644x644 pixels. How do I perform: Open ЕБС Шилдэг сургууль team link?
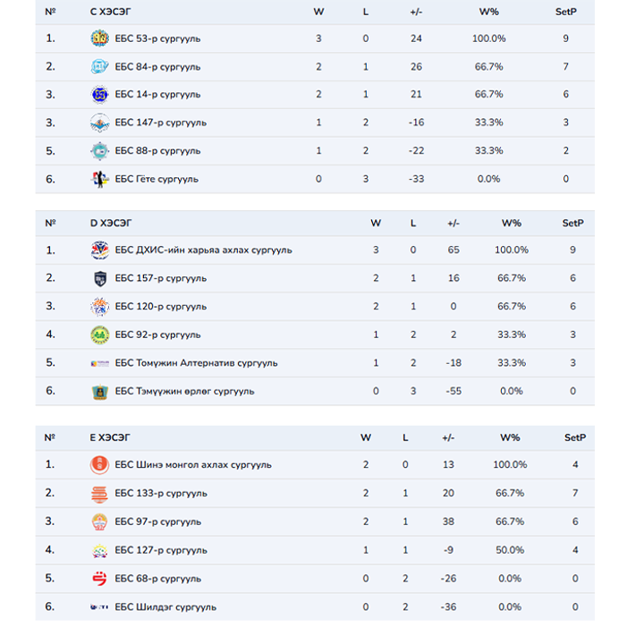pyautogui.click(x=165, y=607)
